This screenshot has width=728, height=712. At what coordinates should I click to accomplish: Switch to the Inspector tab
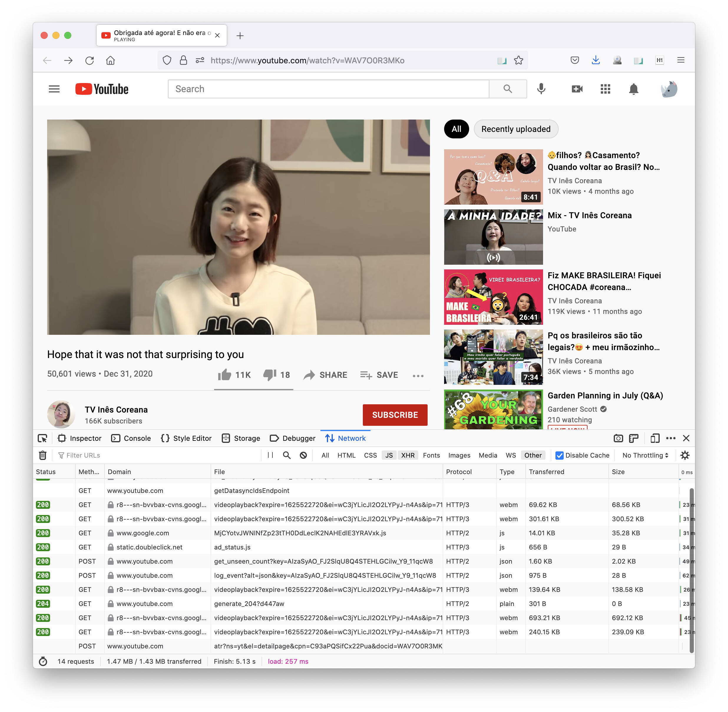[x=80, y=438]
